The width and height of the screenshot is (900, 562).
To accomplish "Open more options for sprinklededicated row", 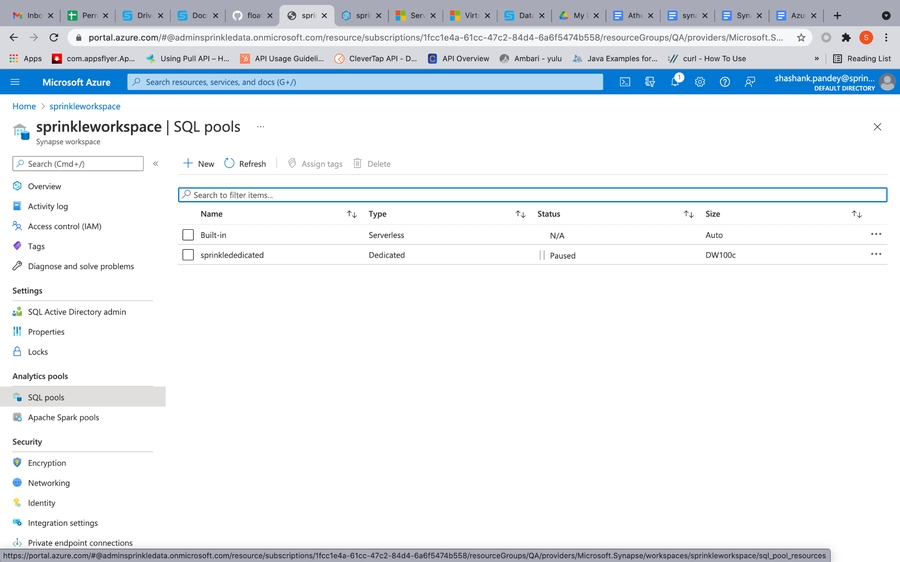I will pos(876,254).
